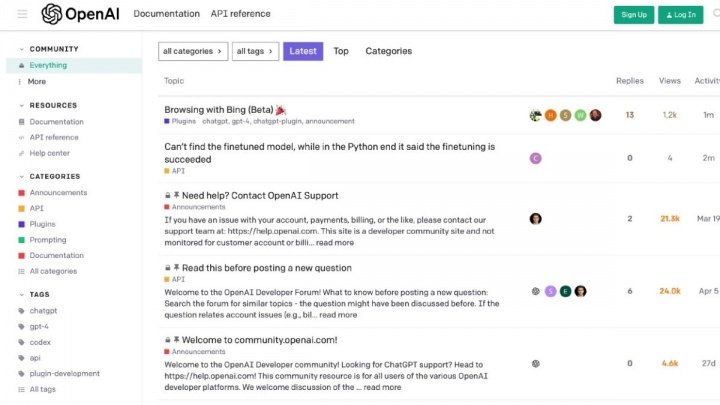Image resolution: width=720 pixels, height=405 pixels.
Task: Click the OpenAI avatar on Welcome topic
Action: click(535, 364)
